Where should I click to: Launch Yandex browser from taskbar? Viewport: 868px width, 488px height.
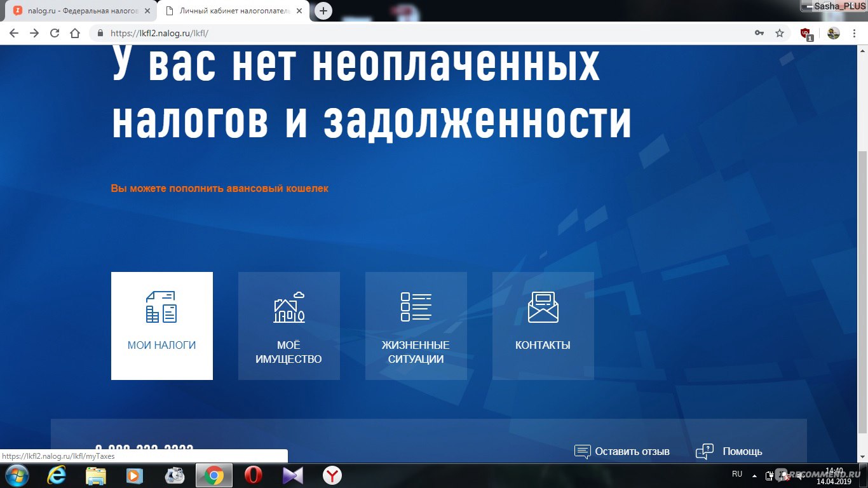tap(332, 475)
